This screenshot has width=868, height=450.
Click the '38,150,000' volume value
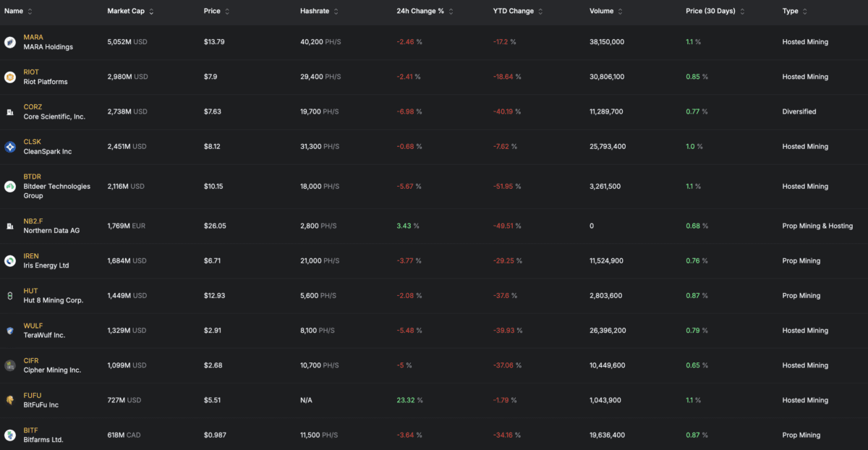607,42
